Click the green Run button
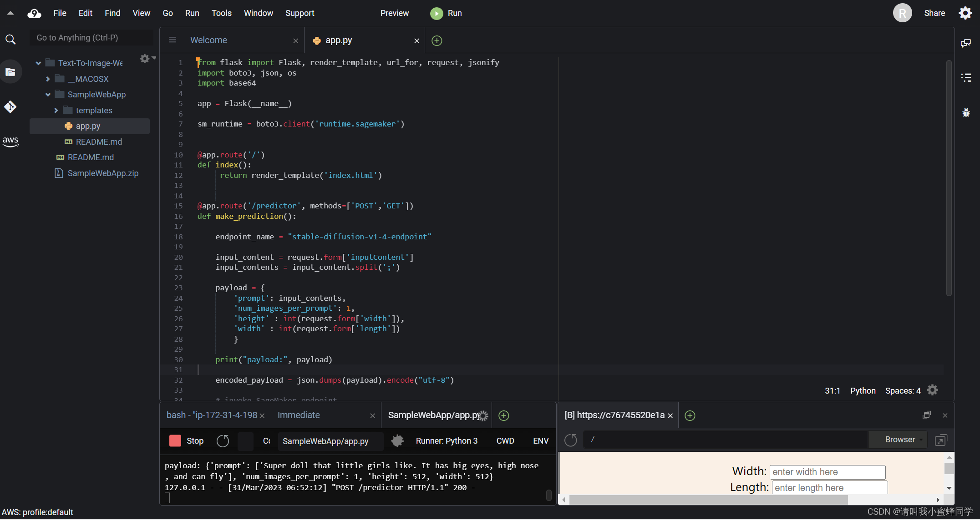This screenshot has width=980, height=521. [446, 13]
